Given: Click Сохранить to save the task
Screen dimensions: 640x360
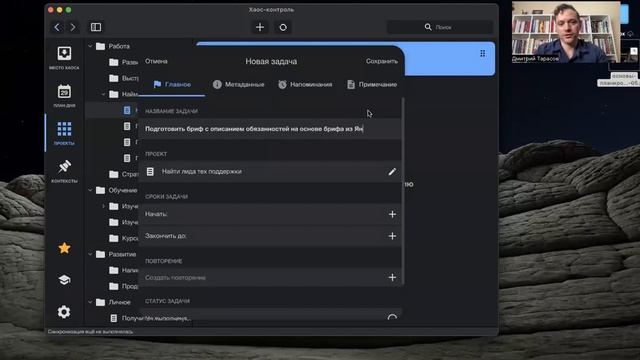Looking at the screenshot, I should point(382,61).
